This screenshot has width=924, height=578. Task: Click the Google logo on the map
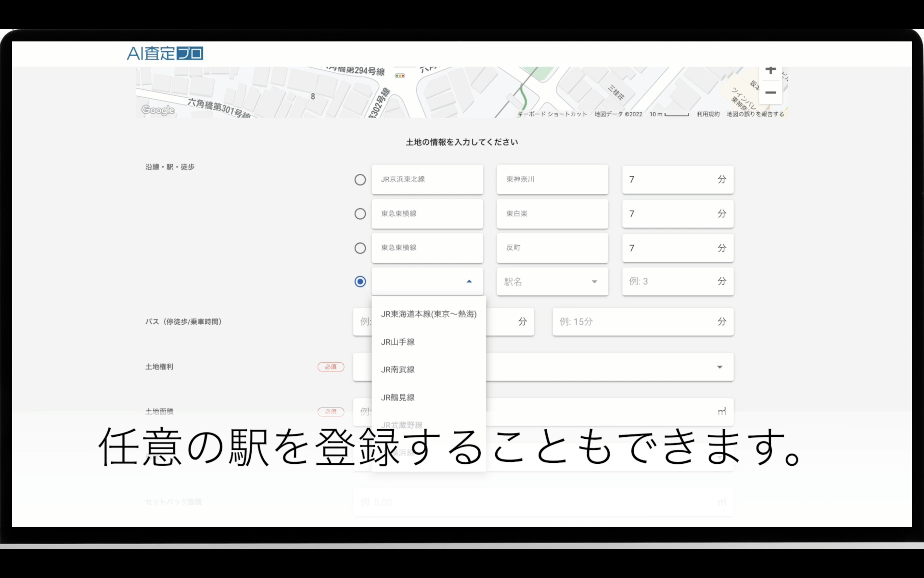pos(158,110)
